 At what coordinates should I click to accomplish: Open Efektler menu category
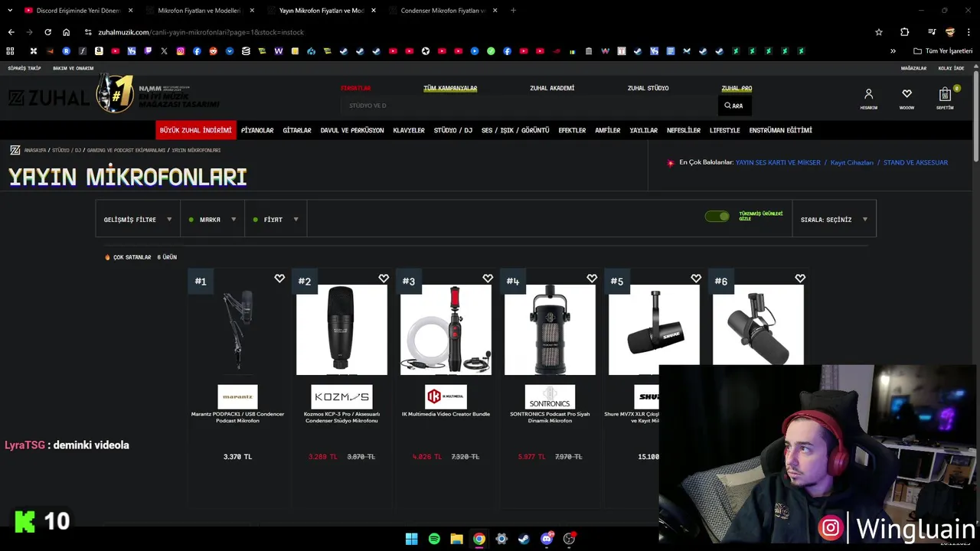pyautogui.click(x=572, y=130)
